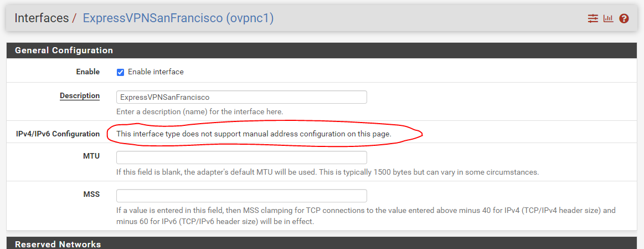
Task: Click into the MSS input field
Action: point(241,196)
